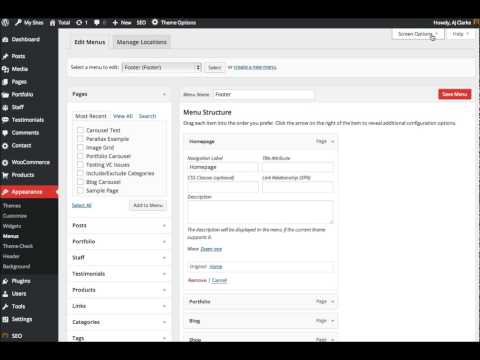The image size is (480, 360).
Task: Open Widgets submenu item
Action: (x=12, y=226)
